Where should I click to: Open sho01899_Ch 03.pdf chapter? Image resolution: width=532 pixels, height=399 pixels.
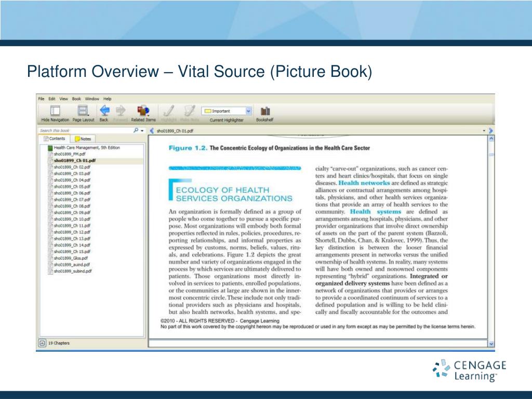click(x=70, y=174)
